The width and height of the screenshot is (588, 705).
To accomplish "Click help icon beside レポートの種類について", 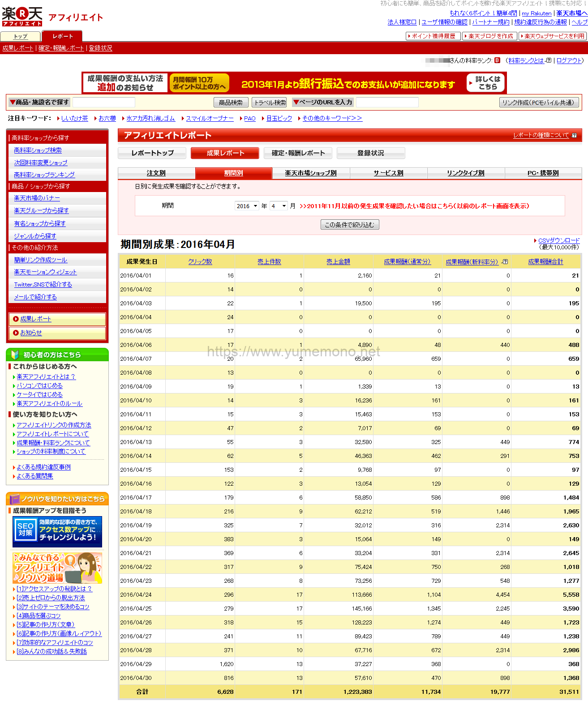I will (574, 135).
